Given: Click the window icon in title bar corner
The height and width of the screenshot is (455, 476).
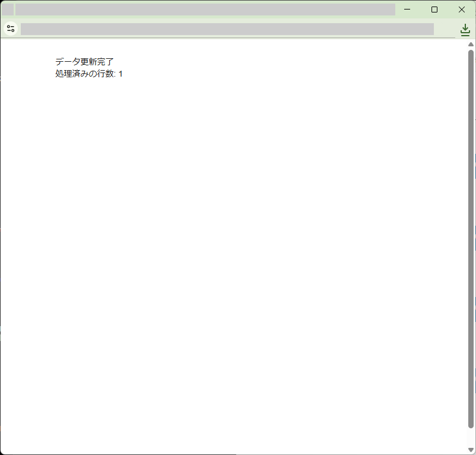Looking at the screenshot, I should [8, 10].
